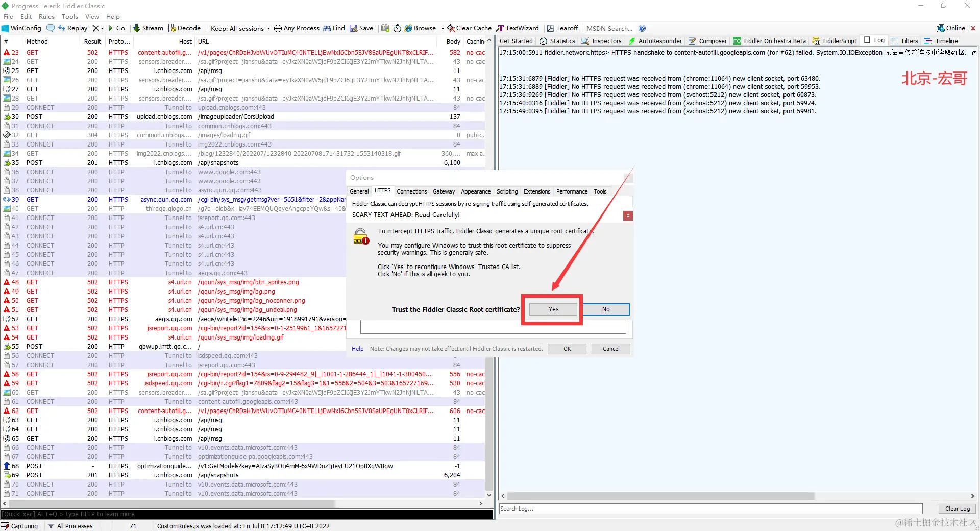Image resolution: width=980 pixels, height=531 pixels.
Task: Click the Tearoff toolbar button
Action: 562,28
